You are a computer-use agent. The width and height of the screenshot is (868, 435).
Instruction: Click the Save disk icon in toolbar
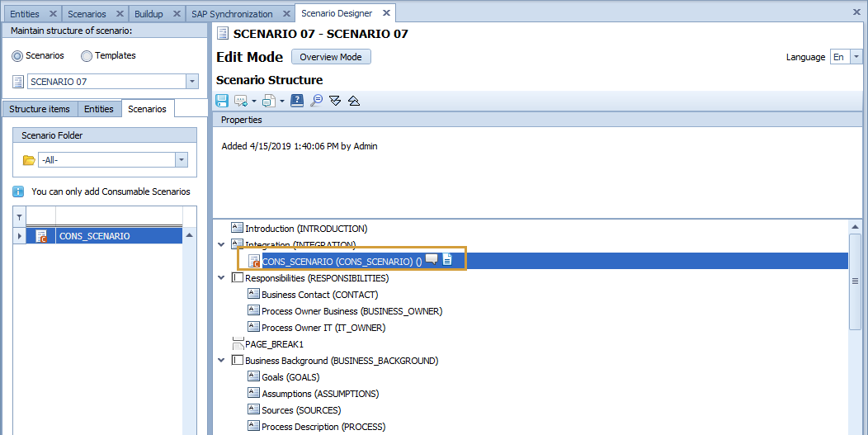222,101
